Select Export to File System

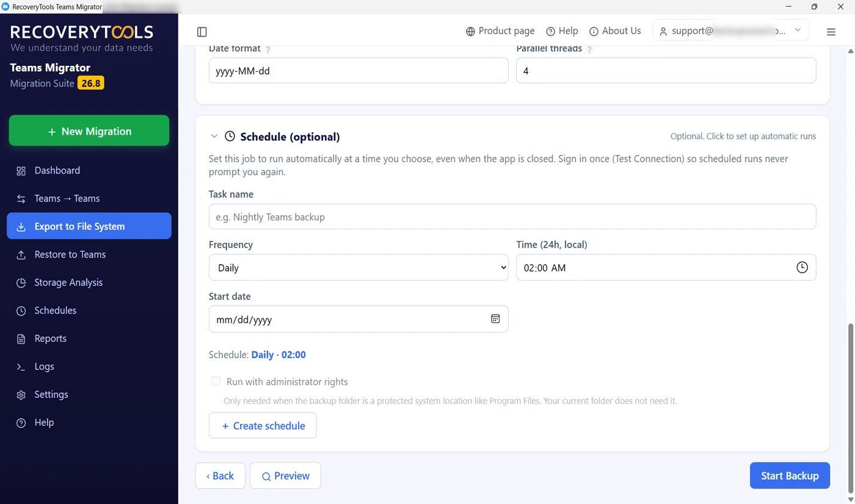pyautogui.click(x=89, y=226)
